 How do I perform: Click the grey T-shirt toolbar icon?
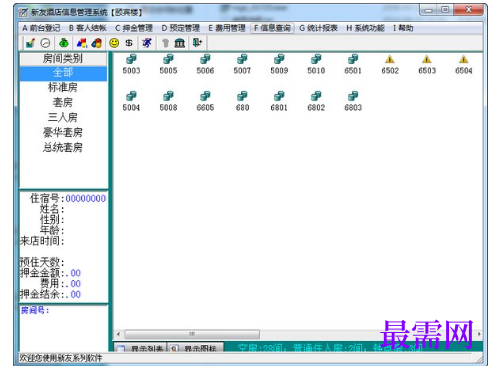(x=165, y=43)
